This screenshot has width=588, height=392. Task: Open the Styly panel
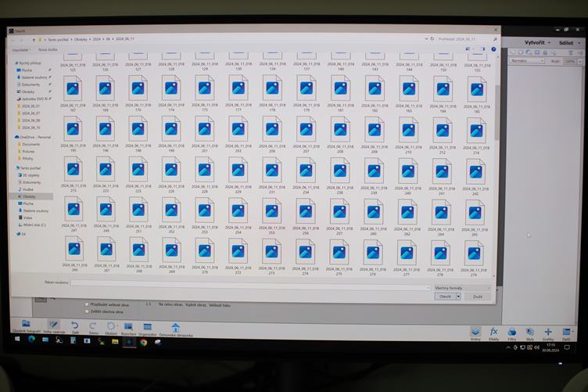point(530,333)
